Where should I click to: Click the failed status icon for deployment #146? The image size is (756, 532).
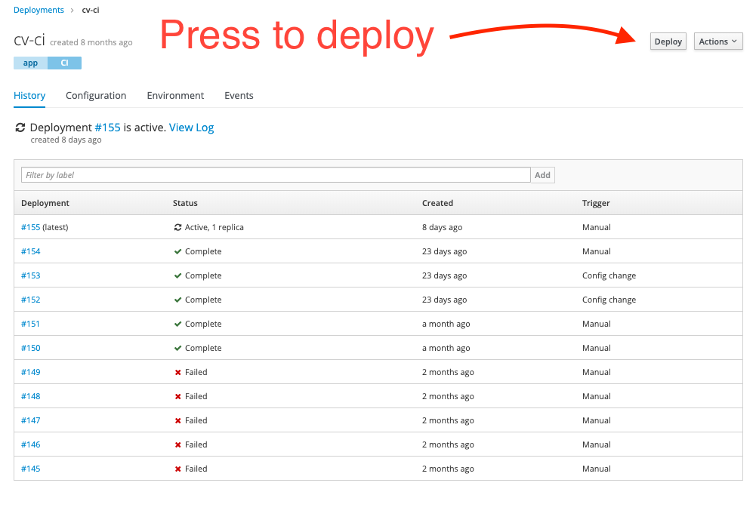tap(177, 444)
